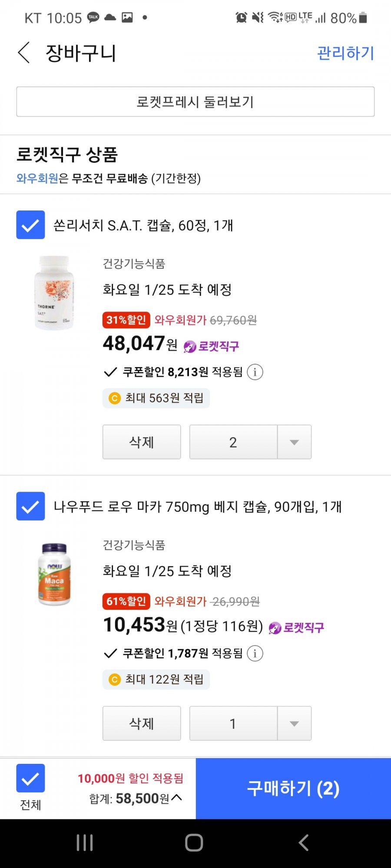
Task: Open quantity dropdown showing 2
Action: click(250, 442)
